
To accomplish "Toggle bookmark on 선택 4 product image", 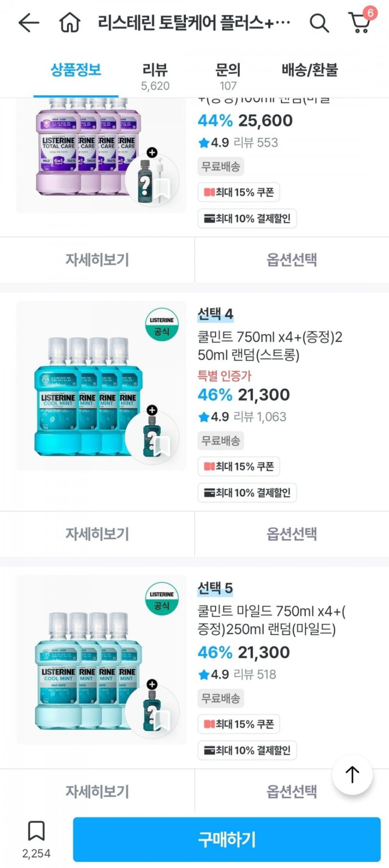I will (162, 446).
